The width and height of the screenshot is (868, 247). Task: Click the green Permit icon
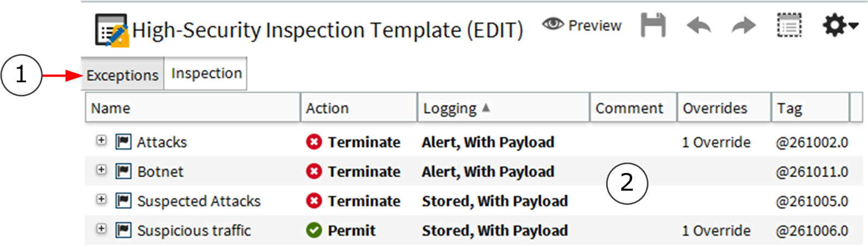pyautogui.click(x=314, y=230)
